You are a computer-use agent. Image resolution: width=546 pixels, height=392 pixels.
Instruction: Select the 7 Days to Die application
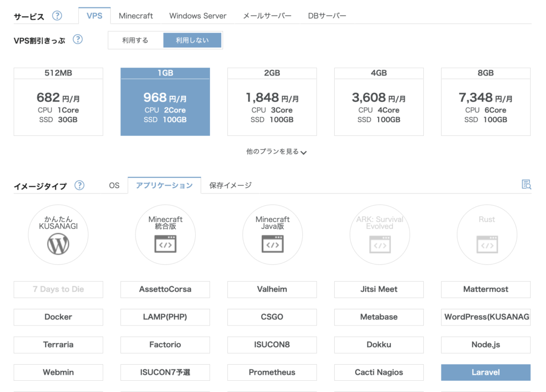(59, 289)
